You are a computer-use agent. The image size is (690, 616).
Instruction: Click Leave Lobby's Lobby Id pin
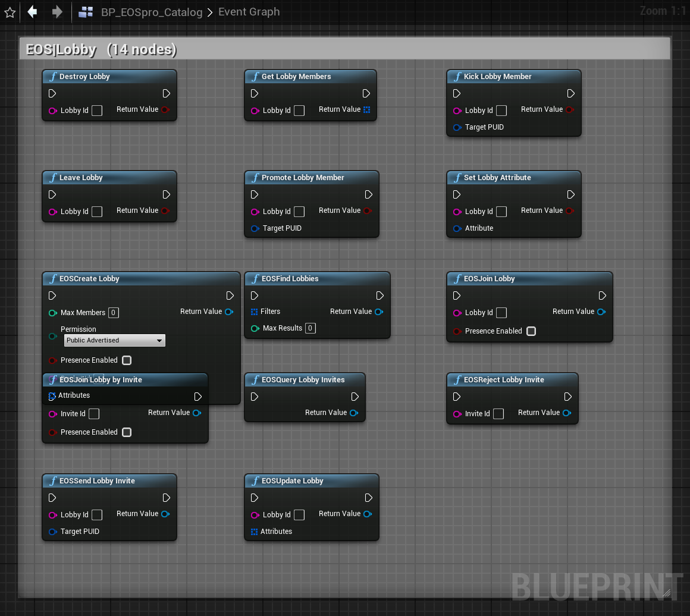pyautogui.click(x=52, y=212)
